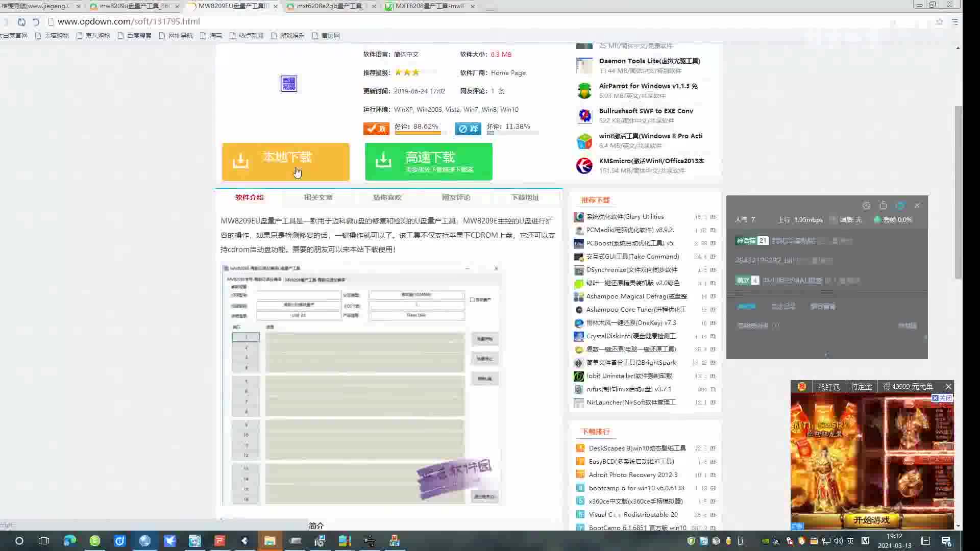Click the address bar URL field

[128, 21]
